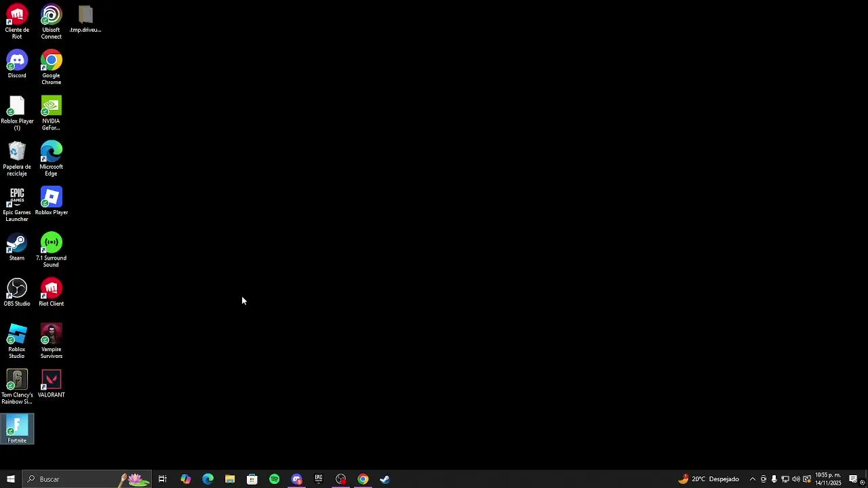Launch Copilot from the taskbar
The height and width of the screenshot is (488, 868).
point(185,479)
